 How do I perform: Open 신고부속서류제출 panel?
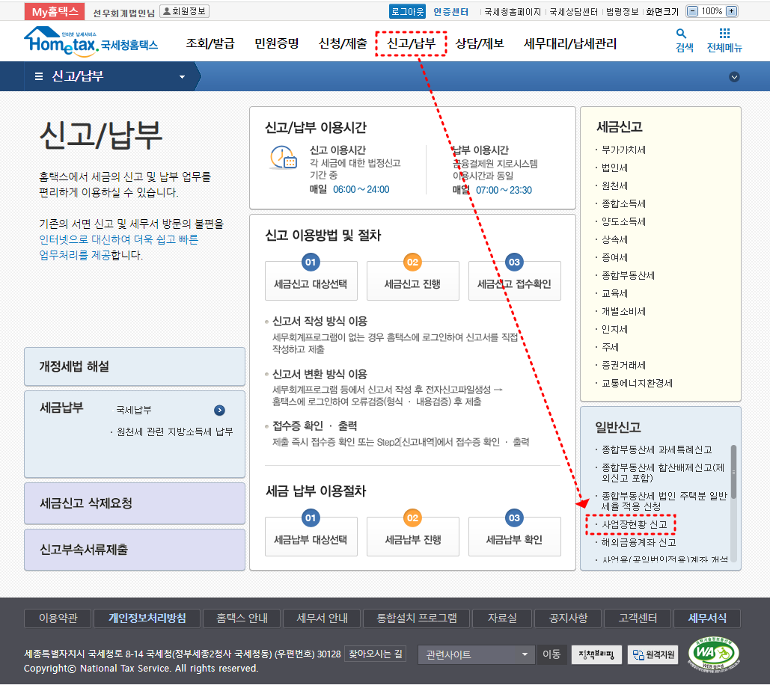135,550
